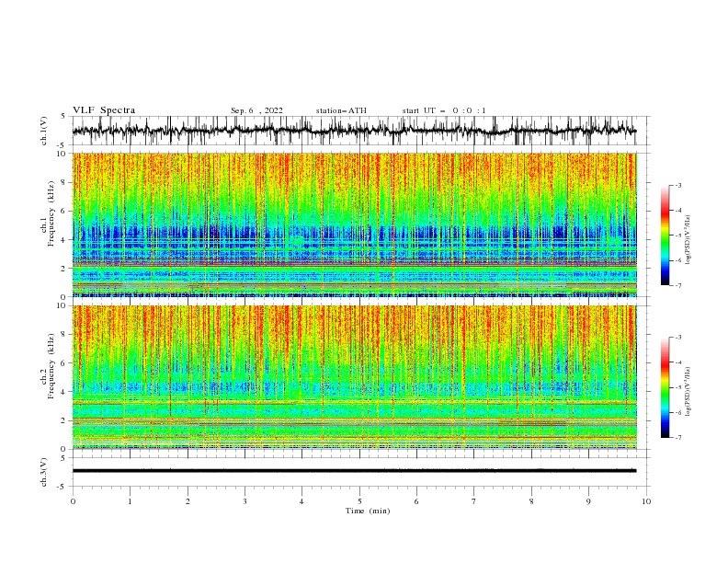Click time-axis tick label "9"
Image resolution: width=728 pixels, height=563 pixels.
coord(588,501)
